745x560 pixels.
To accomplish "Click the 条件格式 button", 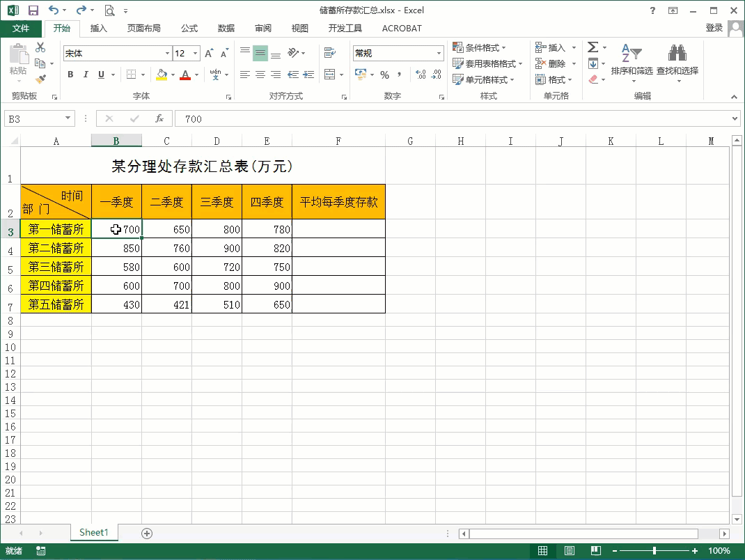I will pyautogui.click(x=480, y=47).
